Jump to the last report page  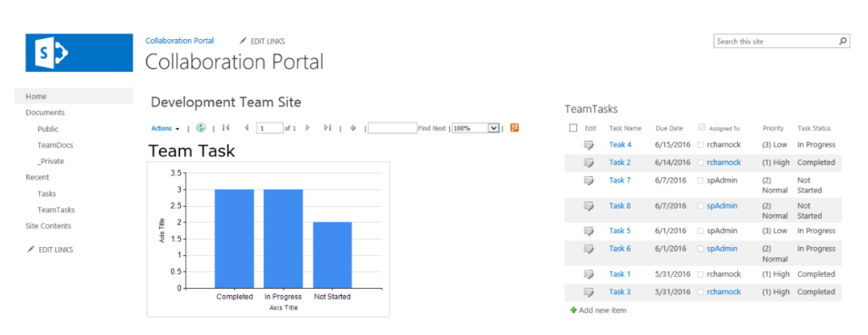click(x=327, y=128)
